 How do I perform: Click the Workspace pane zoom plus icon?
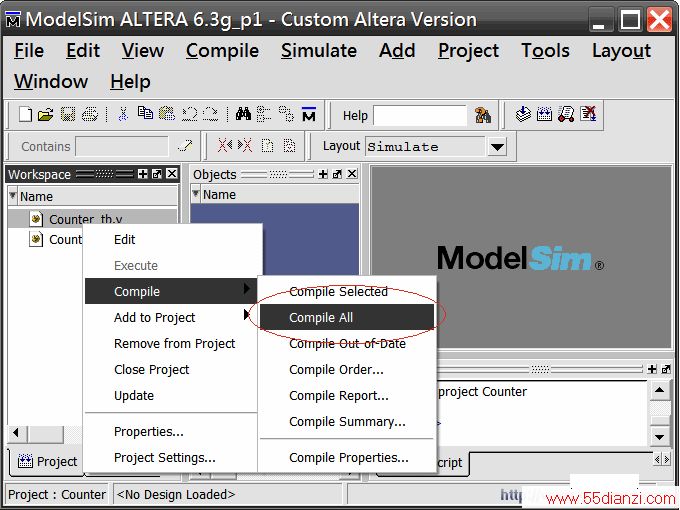coord(143,174)
